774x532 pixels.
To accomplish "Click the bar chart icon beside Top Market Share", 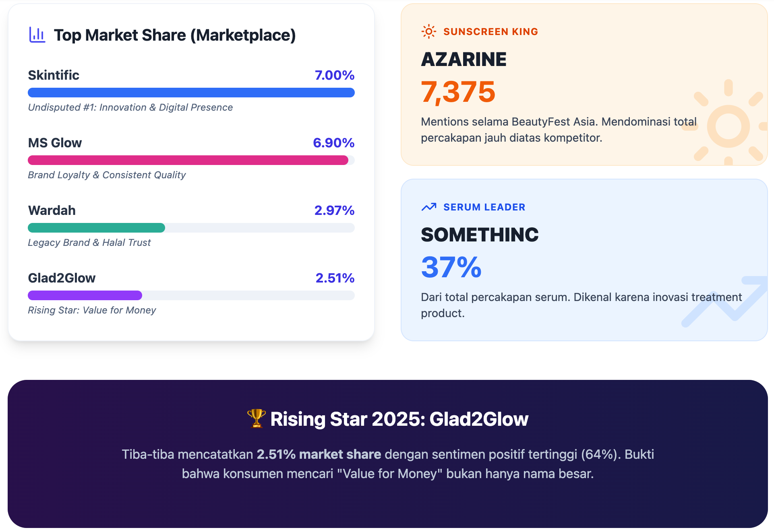I will [x=37, y=35].
